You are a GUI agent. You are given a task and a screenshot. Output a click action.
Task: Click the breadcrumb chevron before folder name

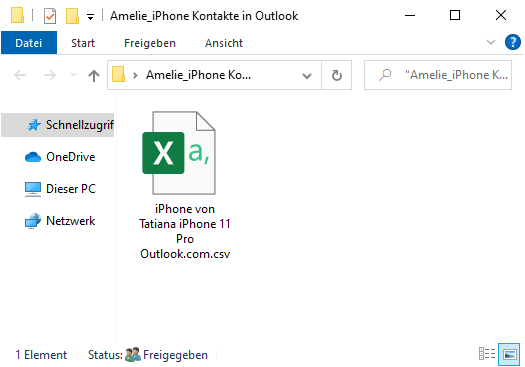pyautogui.click(x=135, y=75)
